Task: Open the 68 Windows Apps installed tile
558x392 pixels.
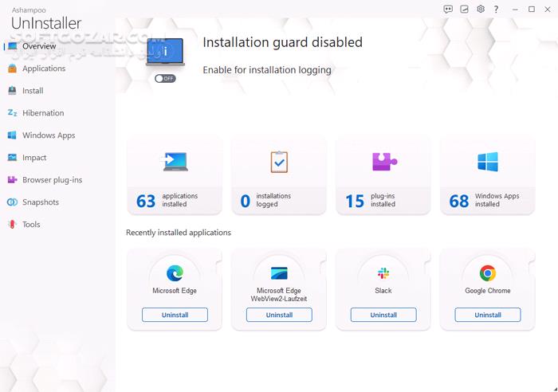Action: pos(488,177)
